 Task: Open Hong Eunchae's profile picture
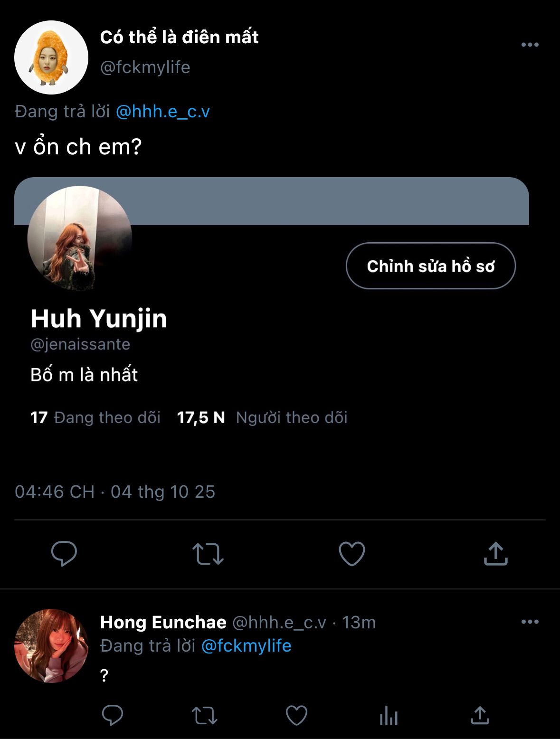tap(51, 646)
